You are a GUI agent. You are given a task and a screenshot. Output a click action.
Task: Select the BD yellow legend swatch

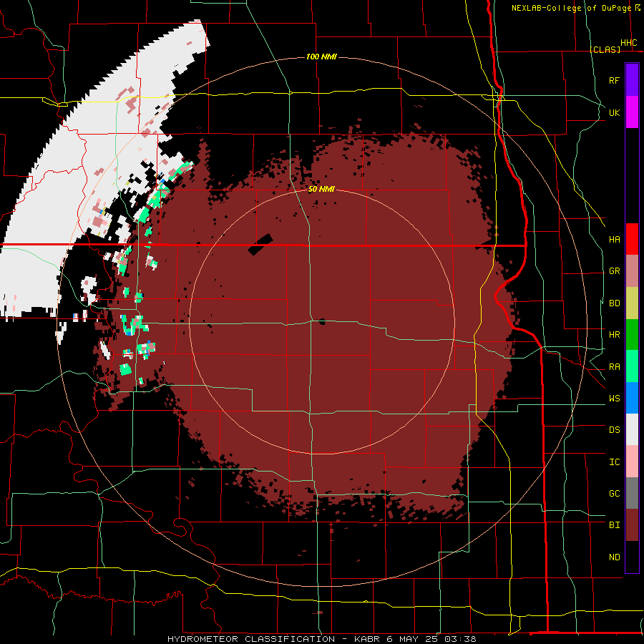click(x=632, y=303)
